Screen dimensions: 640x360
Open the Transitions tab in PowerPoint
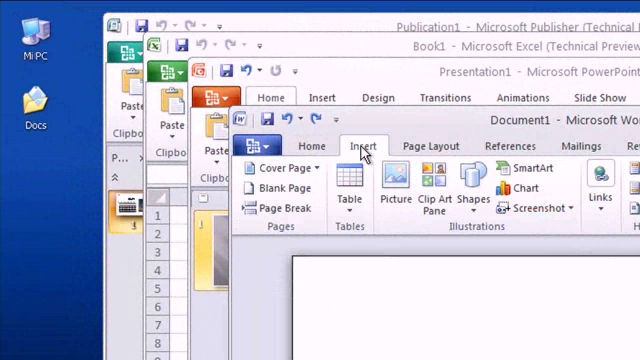point(445,98)
